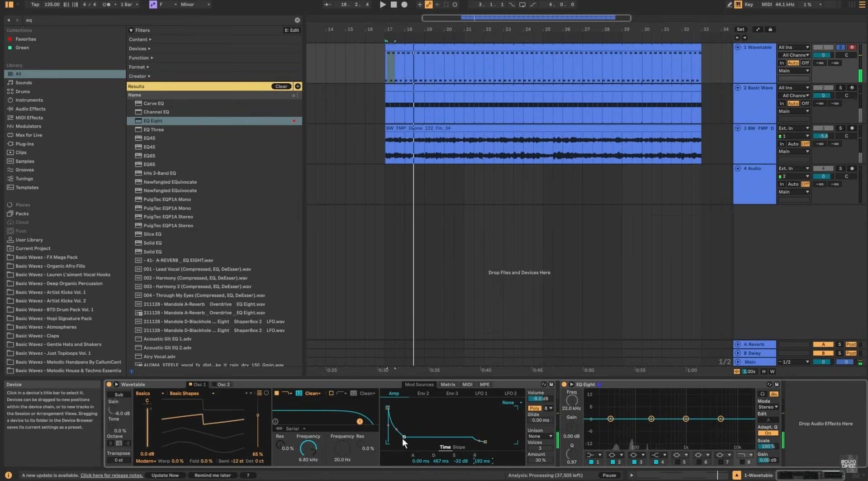The height and width of the screenshot is (481, 868).
Task: Click the Update Now button at the bottom
Action: tap(165, 475)
